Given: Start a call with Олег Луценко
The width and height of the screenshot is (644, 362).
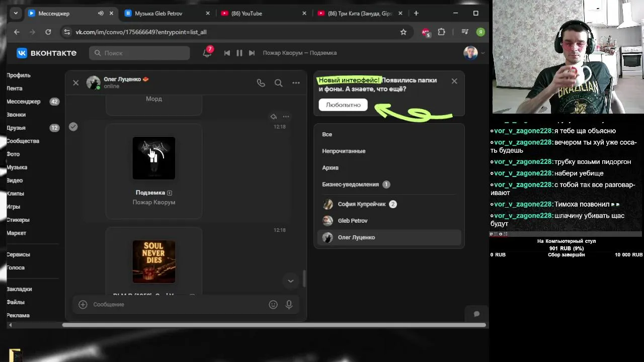Looking at the screenshot, I should [x=261, y=83].
